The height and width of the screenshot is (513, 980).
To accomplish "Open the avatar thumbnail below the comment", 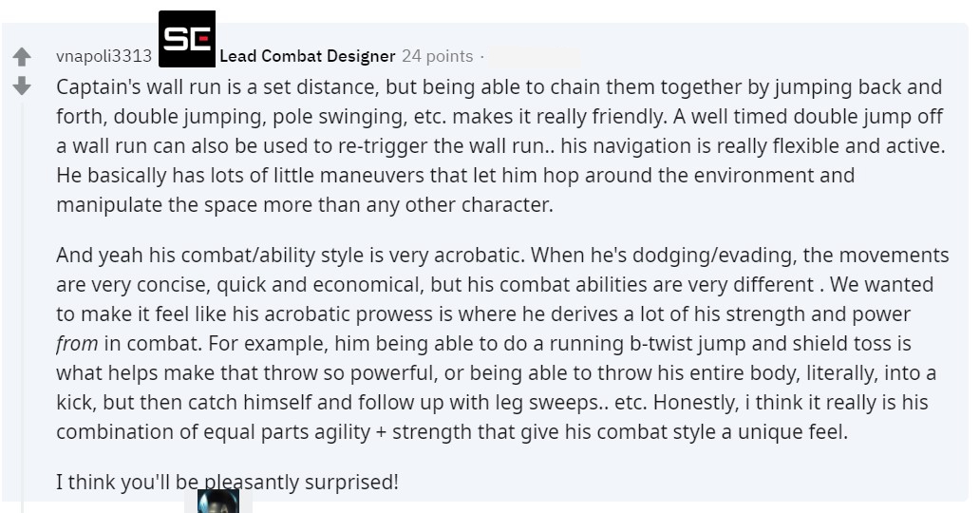I will [218, 501].
